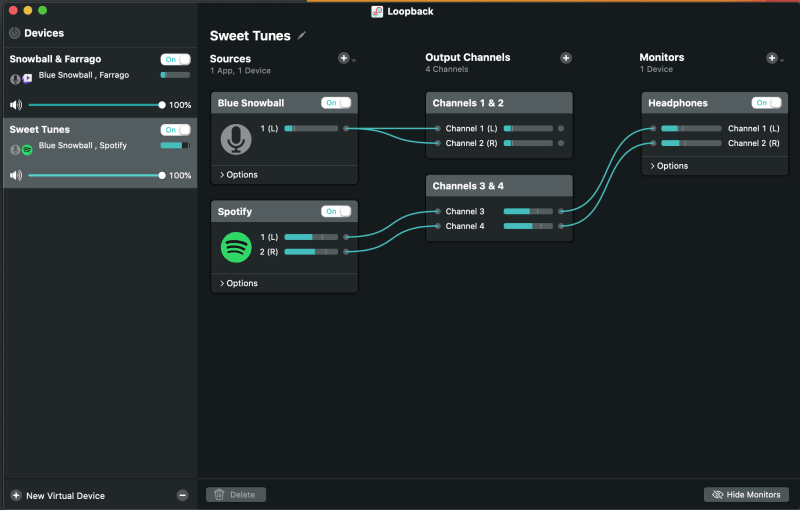Expand Options under Spotify source

pyautogui.click(x=239, y=283)
